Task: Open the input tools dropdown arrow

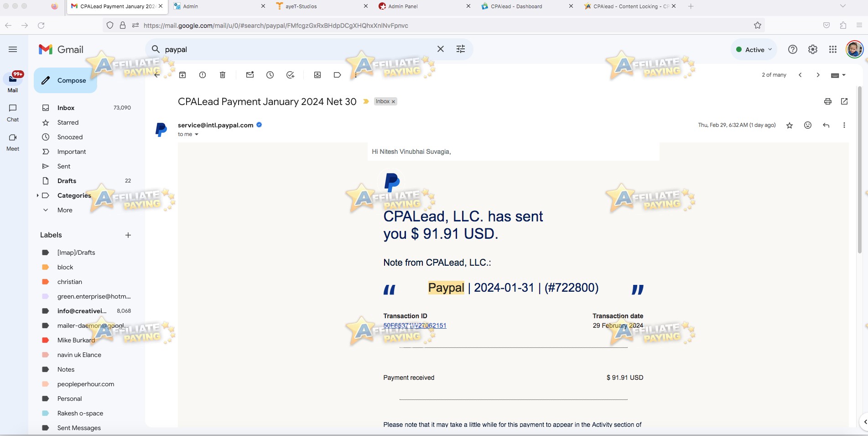Action: click(x=843, y=74)
